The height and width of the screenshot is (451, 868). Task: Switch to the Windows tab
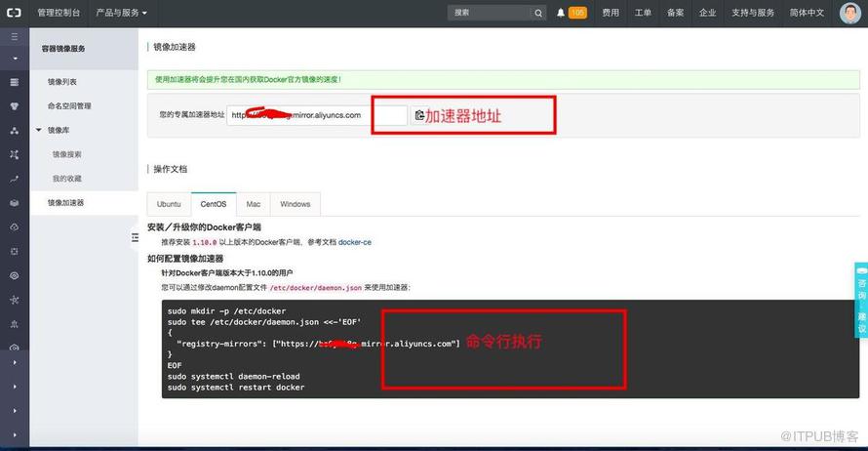coord(296,204)
